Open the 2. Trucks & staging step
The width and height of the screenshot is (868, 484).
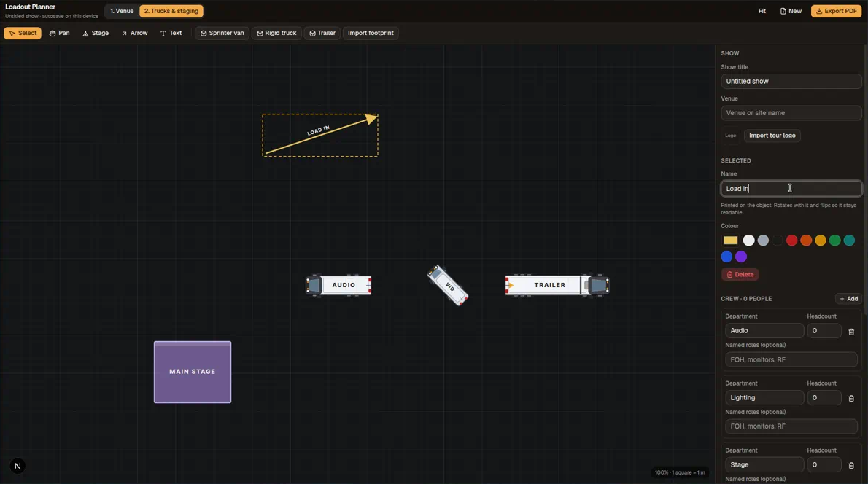pyautogui.click(x=171, y=11)
